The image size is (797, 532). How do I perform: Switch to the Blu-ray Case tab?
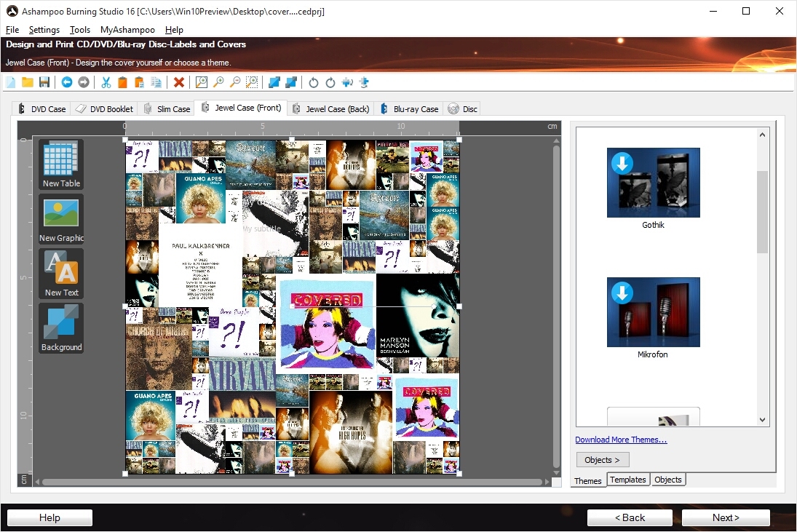pos(409,108)
